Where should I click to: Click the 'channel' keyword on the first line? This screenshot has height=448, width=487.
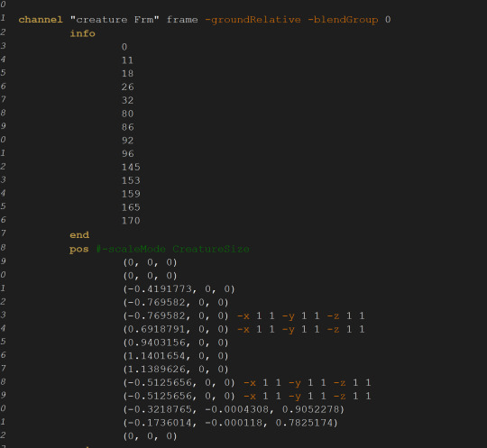pyautogui.click(x=41, y=20)
